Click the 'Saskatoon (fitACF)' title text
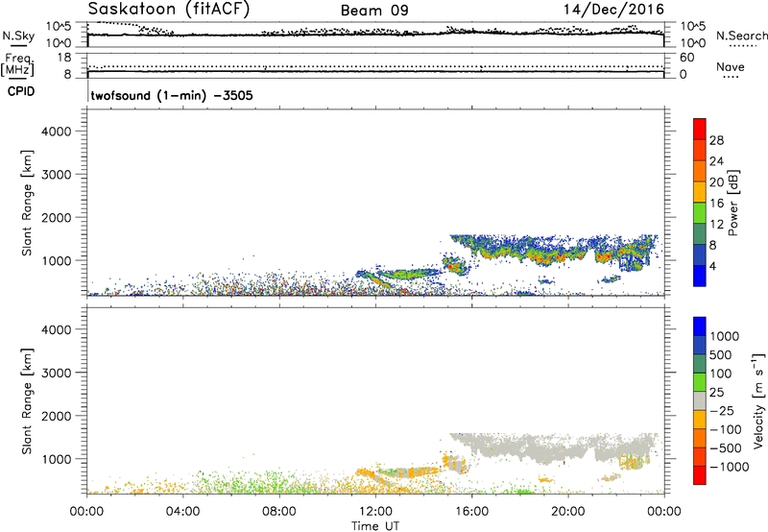This screenshot has width=768, height=532. tap(169, 9)
